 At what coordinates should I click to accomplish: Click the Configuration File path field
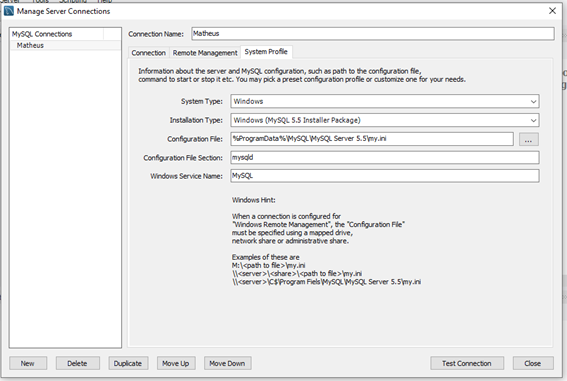(x=372, y=139)
